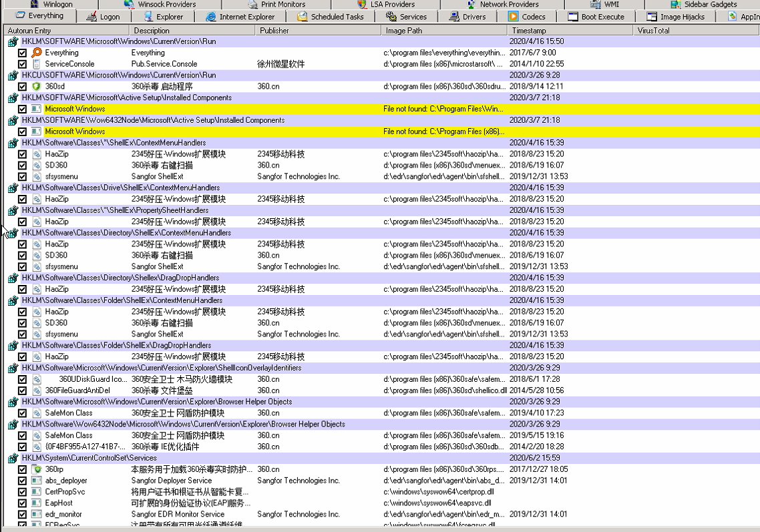760x532 pixels.
Task: Click the EapHost service icon
Action: click(36, 503)
